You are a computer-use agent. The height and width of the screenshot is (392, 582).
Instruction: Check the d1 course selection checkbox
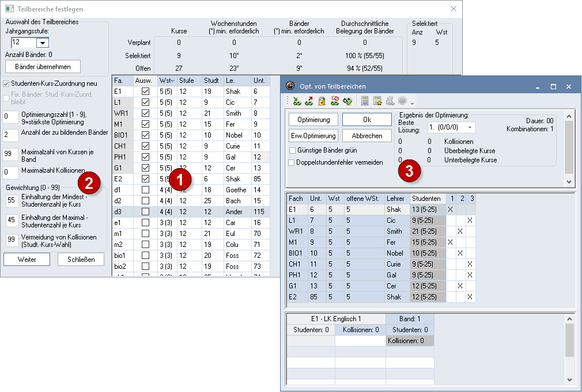click(145, 190)
